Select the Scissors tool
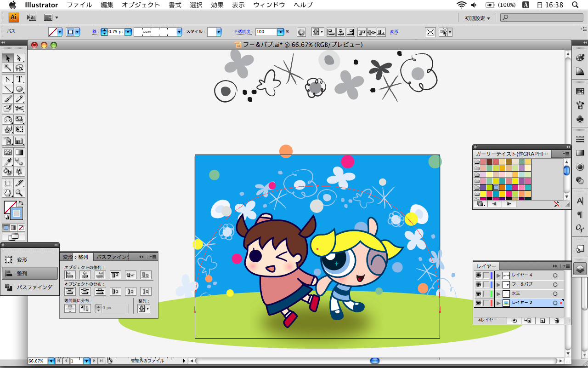 click(19, 108)
